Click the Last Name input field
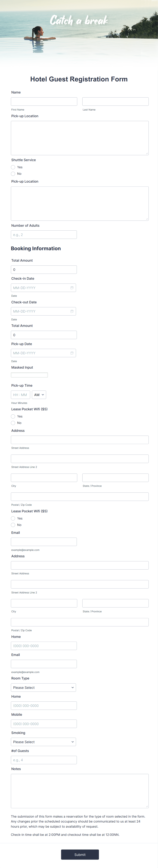 click(x=115, y=101)
